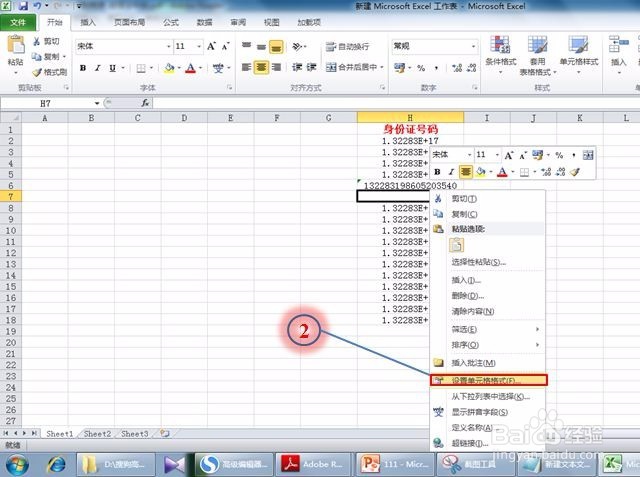The width and height of the screenshot is (640, 477).
Task: Click column H header
Action: point(410,118)
